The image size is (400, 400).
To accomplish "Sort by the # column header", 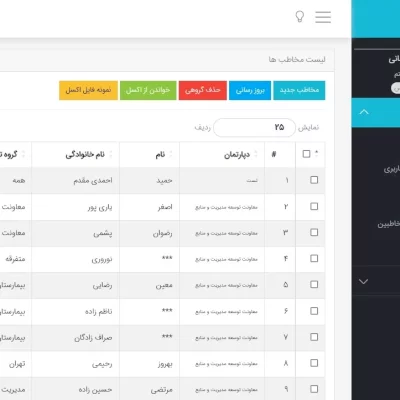I will point(274,154).
